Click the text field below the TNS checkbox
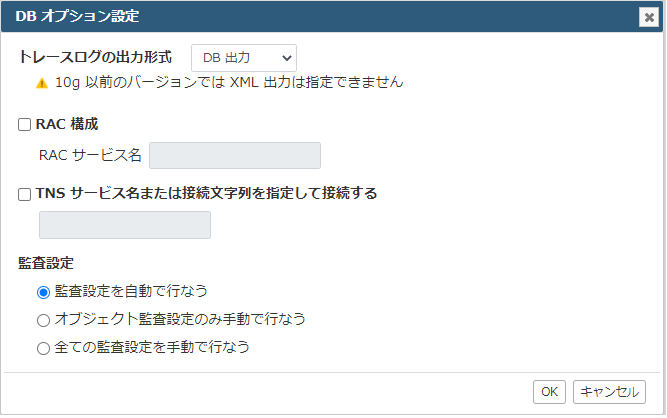This screenshot has height=418, width=667. [x=125, y=225]
